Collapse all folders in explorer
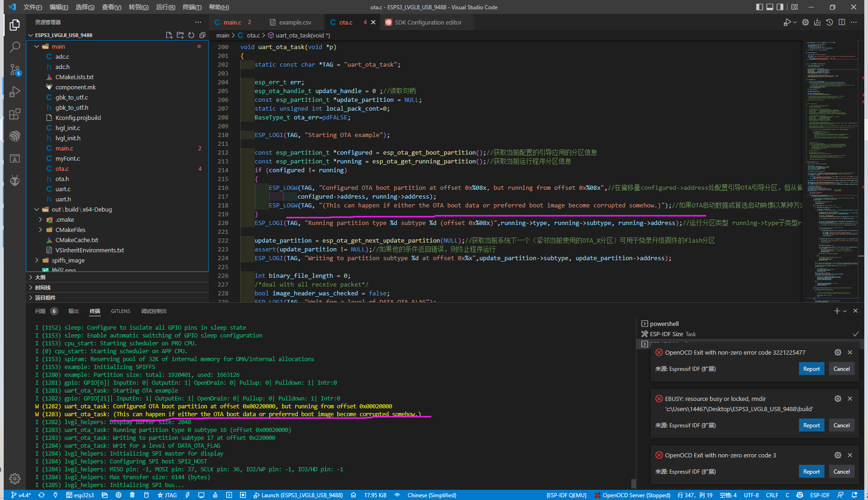This screenshot has height=500, width=868. click(x=202, y=35)
